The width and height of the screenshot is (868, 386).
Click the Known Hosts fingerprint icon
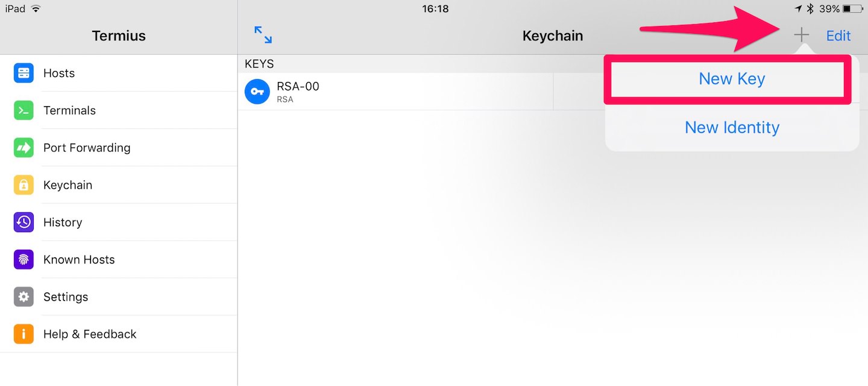24,259
